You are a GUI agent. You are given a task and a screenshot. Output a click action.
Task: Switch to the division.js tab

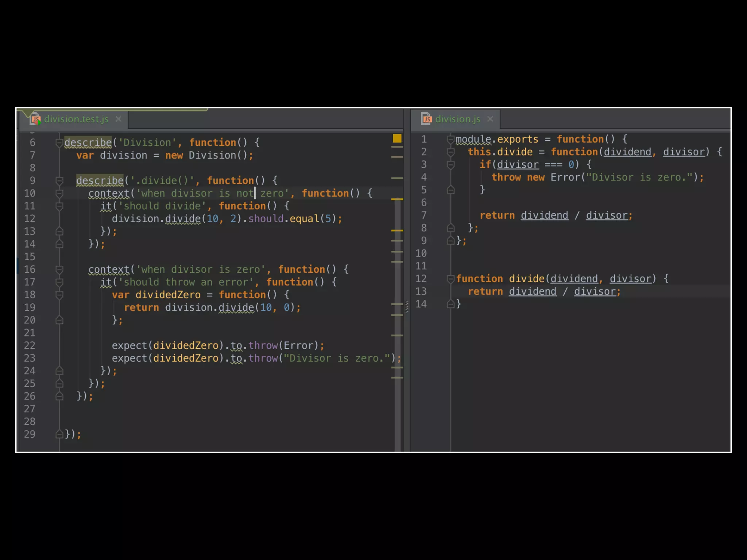tap(457, 119)
